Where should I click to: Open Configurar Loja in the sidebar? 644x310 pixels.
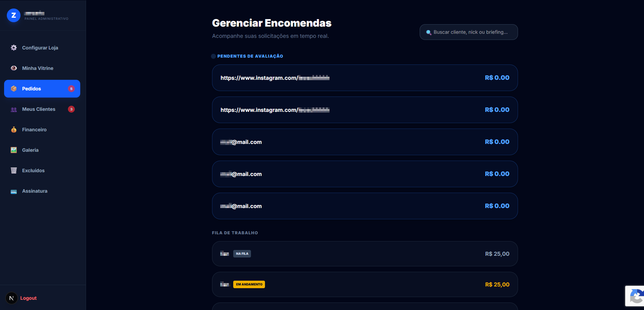pyautogui.click(x=42, y=48)
